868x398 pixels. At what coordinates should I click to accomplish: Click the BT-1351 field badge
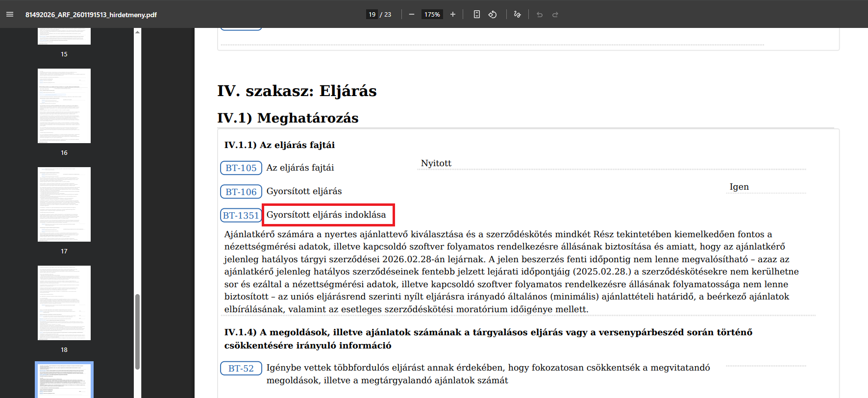pyautogui.click(x=241, y=215)
